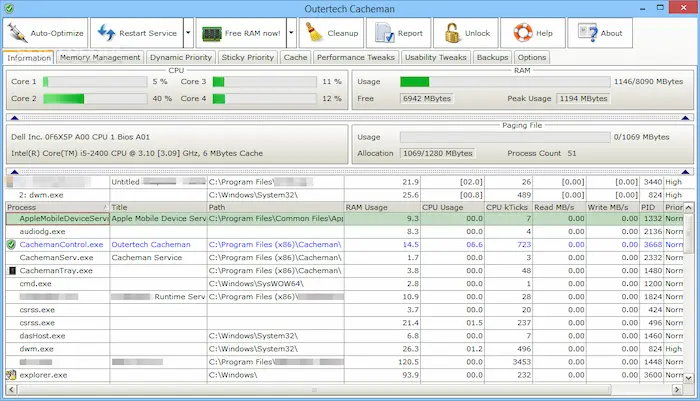Open the Restart Service dropdown arrow
Image resolution: width=700 pixels, height=401 pixels.
pyautogui.click(x=188, y=33)
